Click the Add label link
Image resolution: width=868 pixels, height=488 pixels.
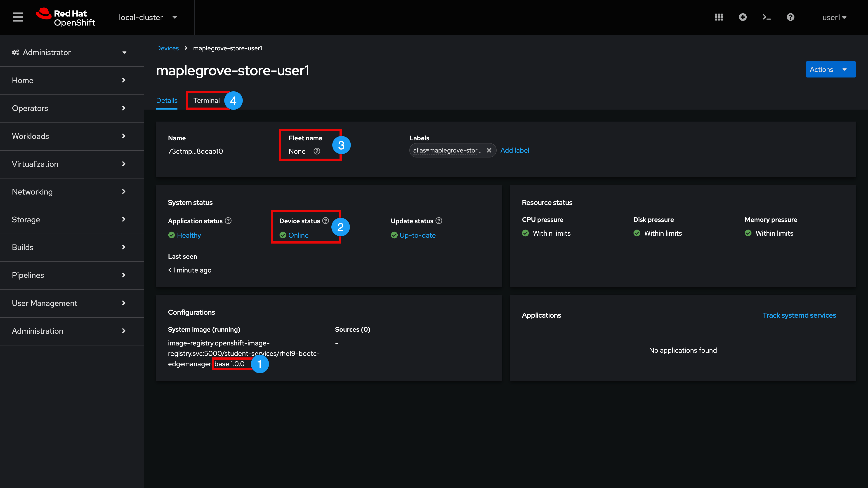[514, 150]
